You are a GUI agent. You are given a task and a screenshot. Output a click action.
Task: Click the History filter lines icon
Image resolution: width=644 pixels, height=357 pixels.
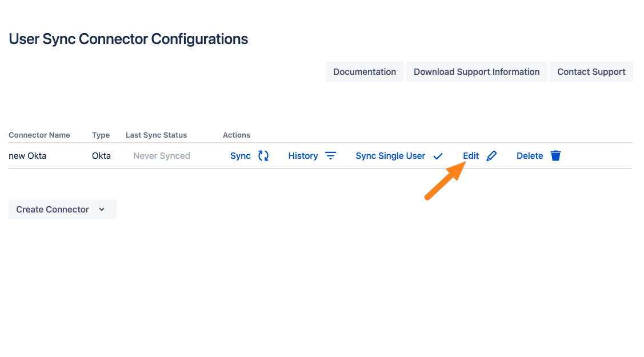(330, 156)
